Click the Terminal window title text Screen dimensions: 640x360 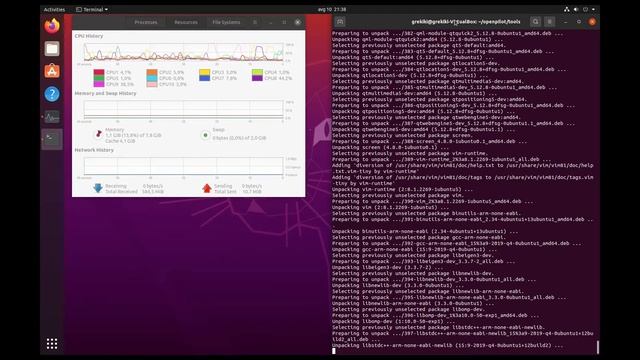[466, 22]
